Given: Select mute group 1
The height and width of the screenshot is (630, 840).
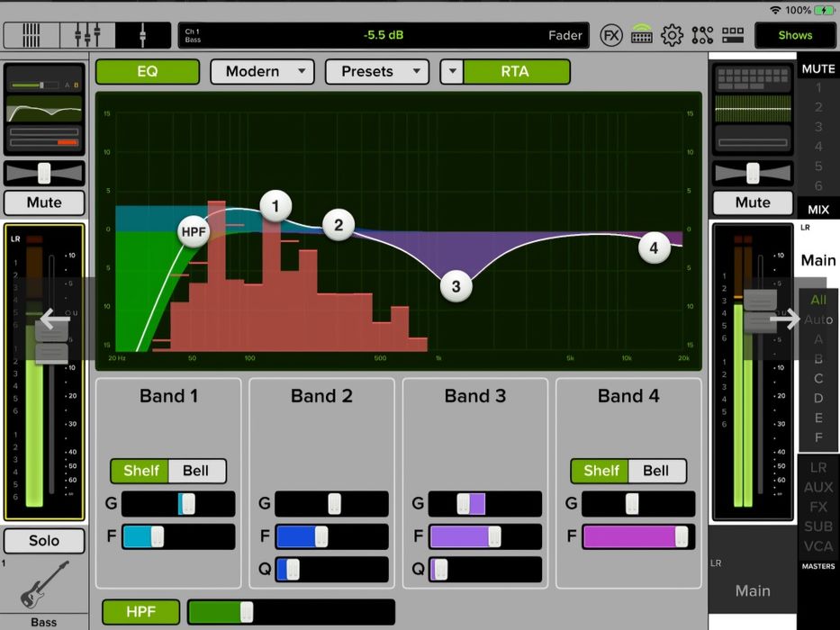Looking at the screenshot, I should pos(818,87).
